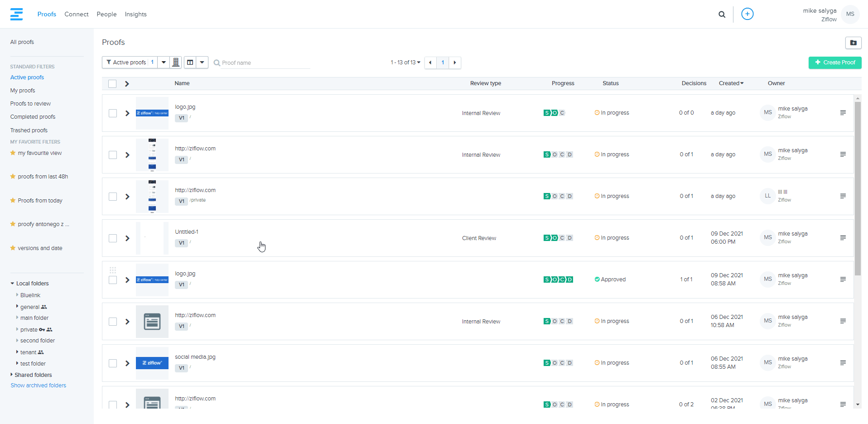868x424 pixels.
Task: Click Show archived folders link
Action: coord(39,385)
